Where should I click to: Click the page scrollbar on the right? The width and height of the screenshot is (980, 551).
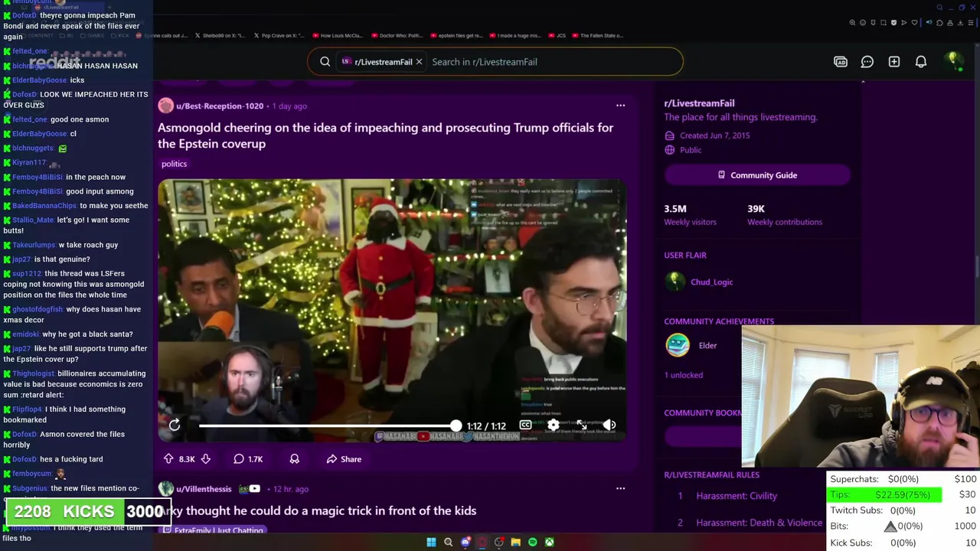[x=976, y=268]
